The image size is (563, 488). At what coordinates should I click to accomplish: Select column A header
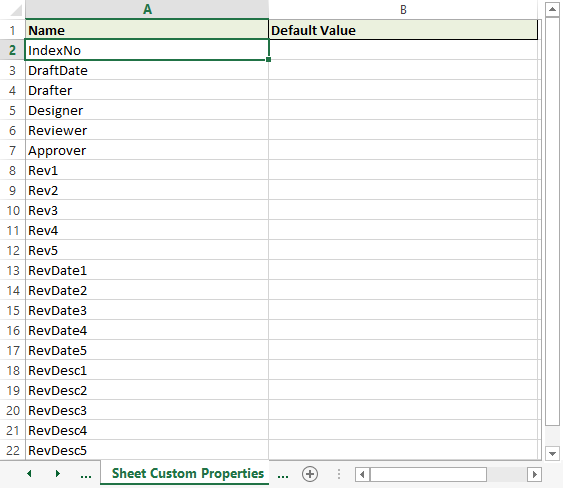[147, 9]
